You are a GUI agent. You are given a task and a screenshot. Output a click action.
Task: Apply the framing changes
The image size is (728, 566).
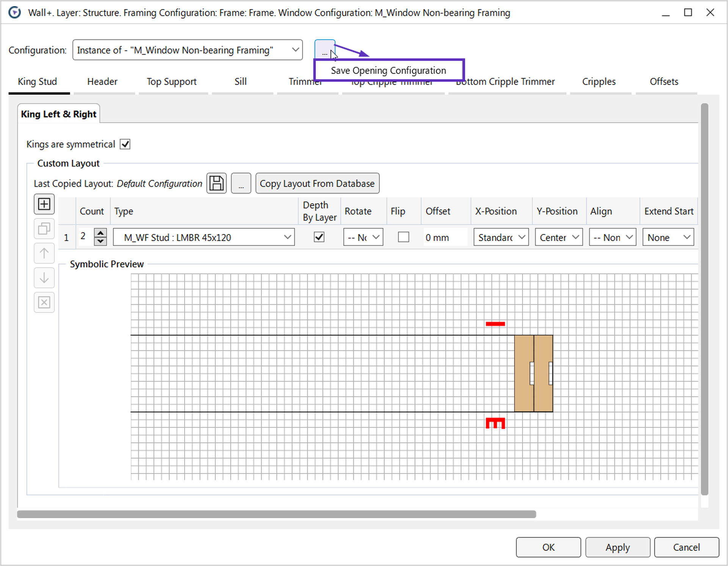pos(617,547)
